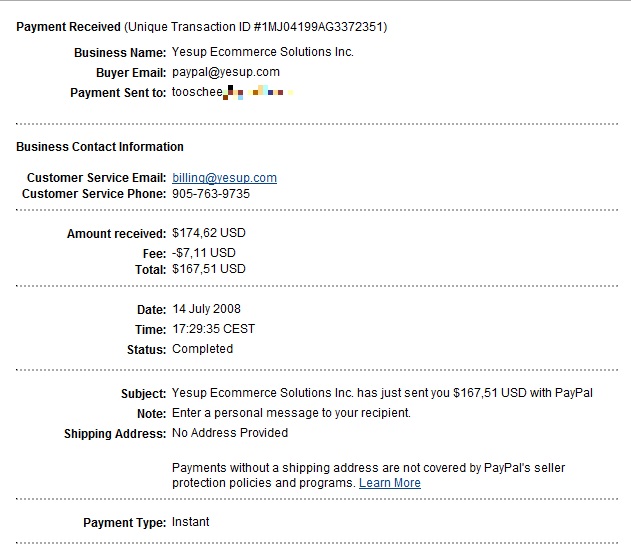Screen dimensions: 631x558
Task: Click the phone number 905-763-9735
Action: coord(211,194)
